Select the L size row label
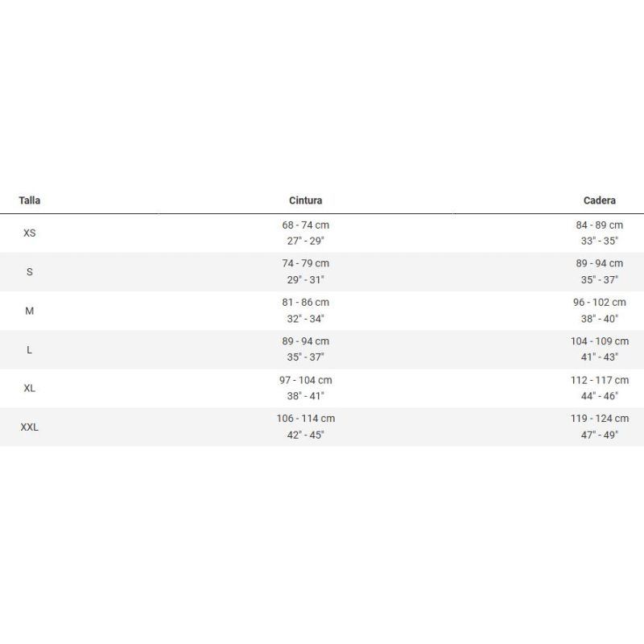Viewport: 644px width, 644px height. click(30, 350)
